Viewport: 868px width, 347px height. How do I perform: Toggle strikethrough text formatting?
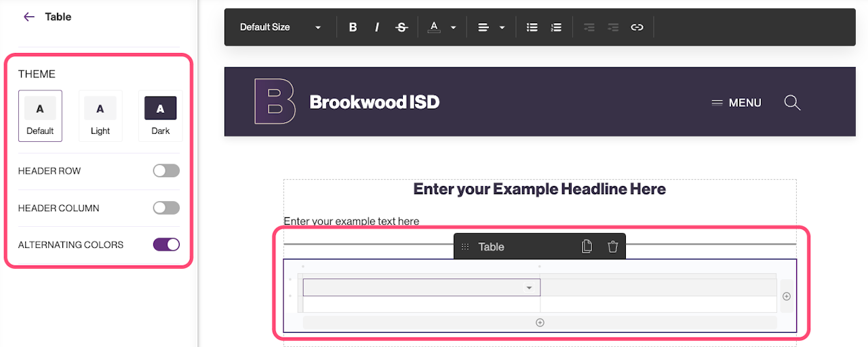click(401, 27)
